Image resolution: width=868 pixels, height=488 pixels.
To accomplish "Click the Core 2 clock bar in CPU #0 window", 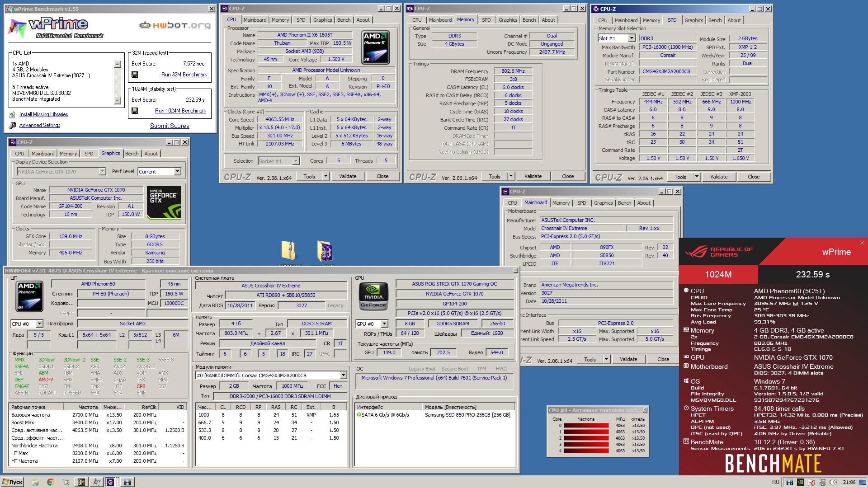I will point(586,438).
